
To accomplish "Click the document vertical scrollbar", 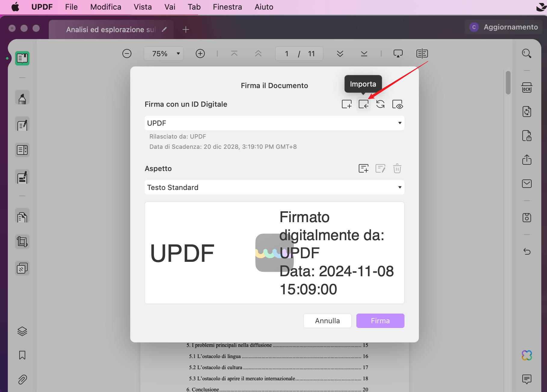I will pyautogui.click(x=508, y=83).
